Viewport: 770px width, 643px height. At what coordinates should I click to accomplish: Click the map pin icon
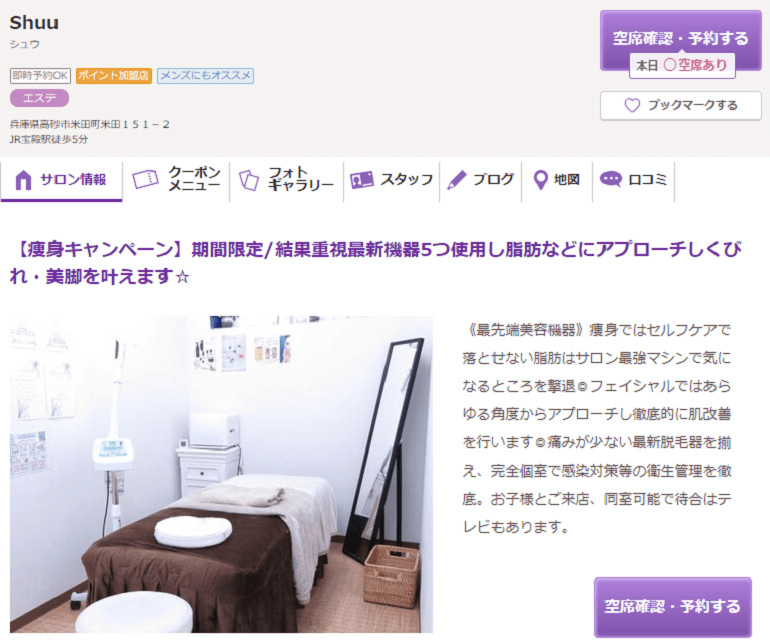coord(540,180)
